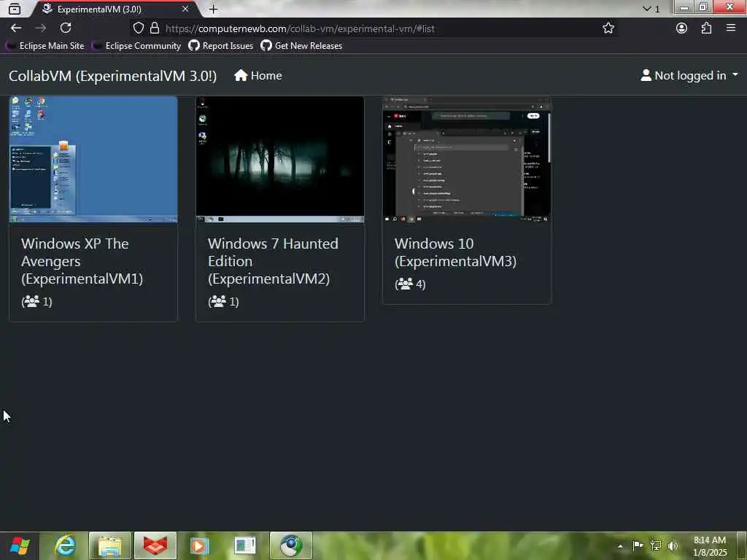The width and height of the screenshot is (747, 560).
Task: Open Windows Explorer folder in taskbar
Action: pyautogui.click(x=110, y=545)
